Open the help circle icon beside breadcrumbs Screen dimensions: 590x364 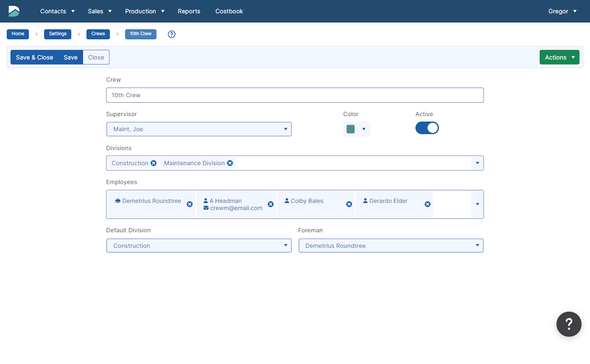pyautogui.click(x=171, y=34)
